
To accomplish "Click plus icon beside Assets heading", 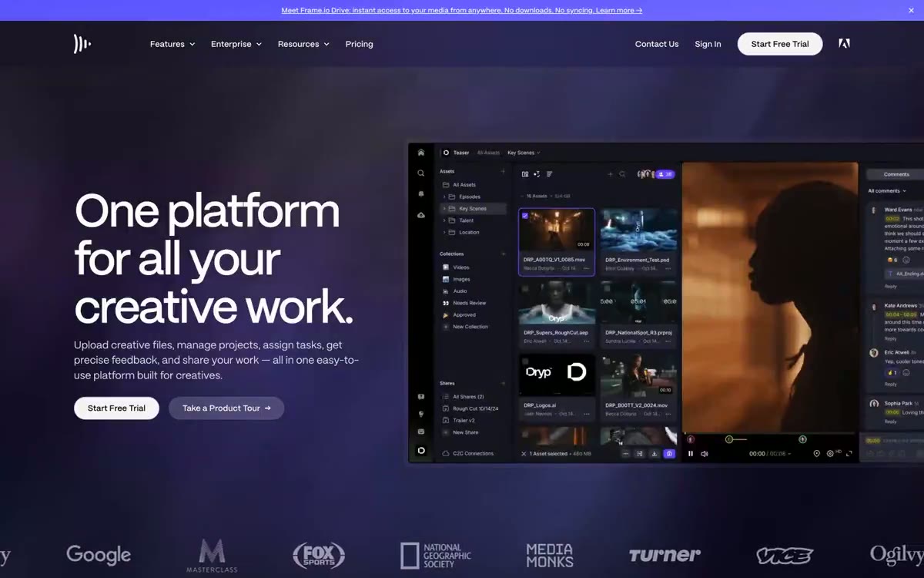I will (504, 171).
